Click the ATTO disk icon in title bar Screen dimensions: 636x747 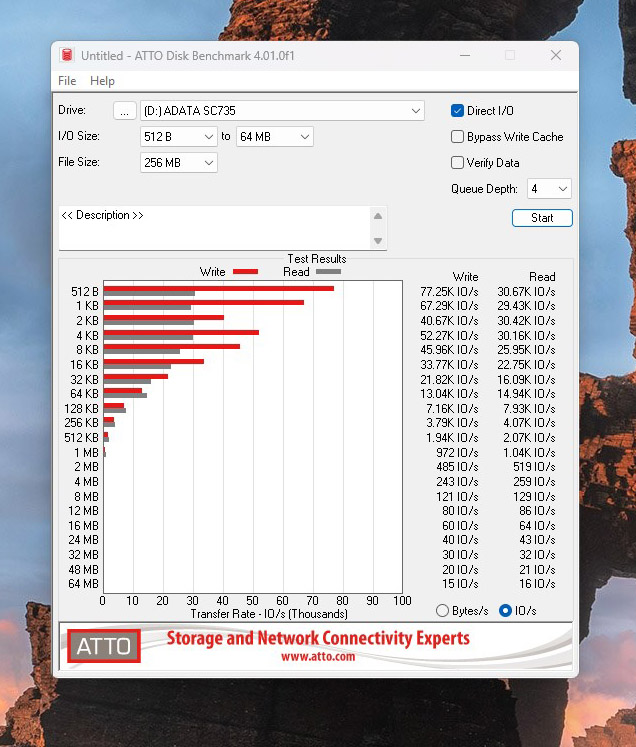(x=68, y=56)
